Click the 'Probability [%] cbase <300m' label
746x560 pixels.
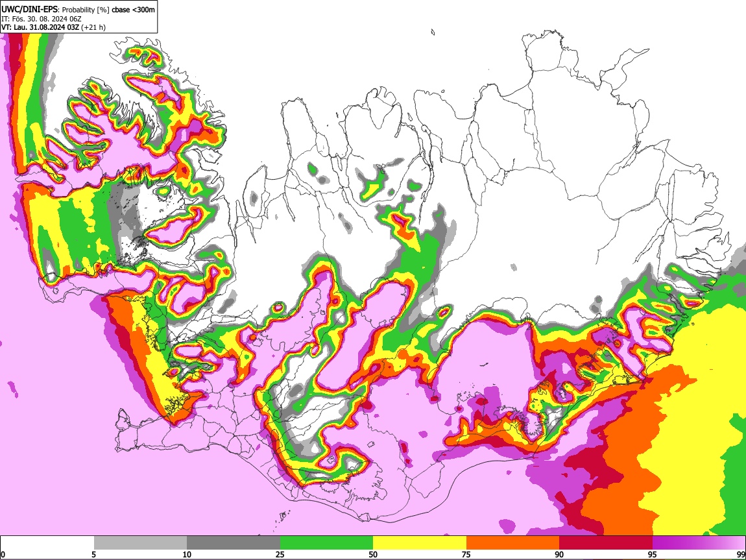(x=108, y=9)
